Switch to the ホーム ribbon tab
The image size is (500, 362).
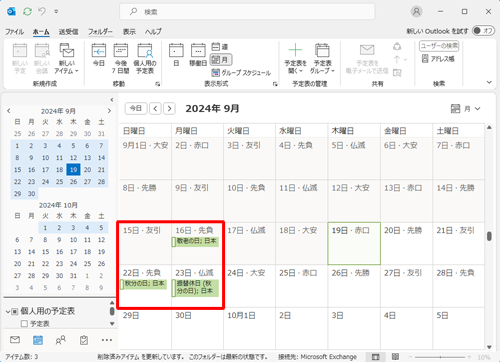tap(41, 32)
